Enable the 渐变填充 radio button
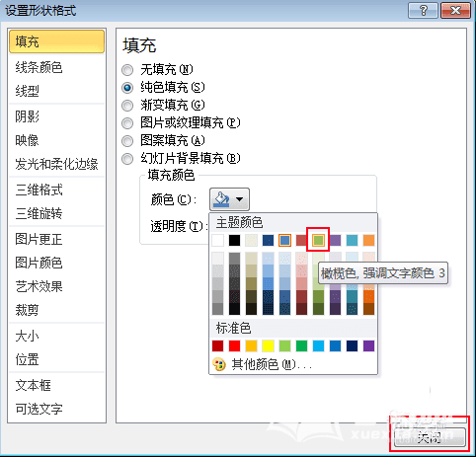Viewport: 476px width, 457px height. click(127, 106)
